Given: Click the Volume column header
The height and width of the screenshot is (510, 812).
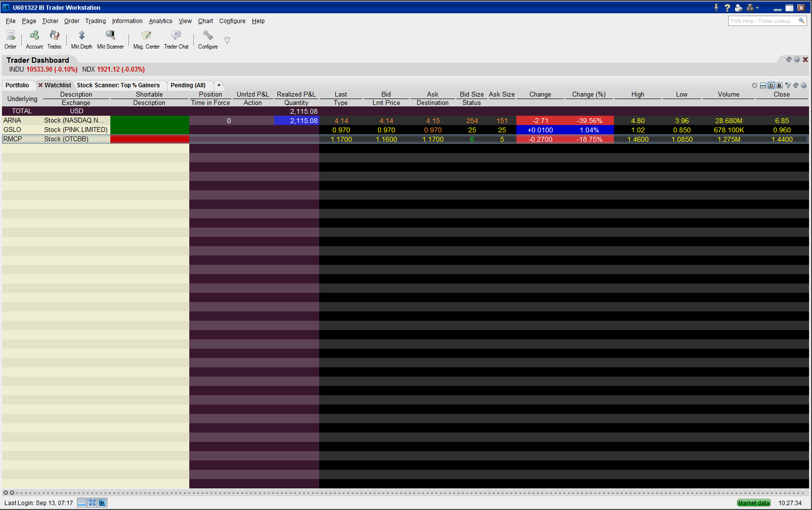Looking at the screenshot, I should (x=729, y=95).
